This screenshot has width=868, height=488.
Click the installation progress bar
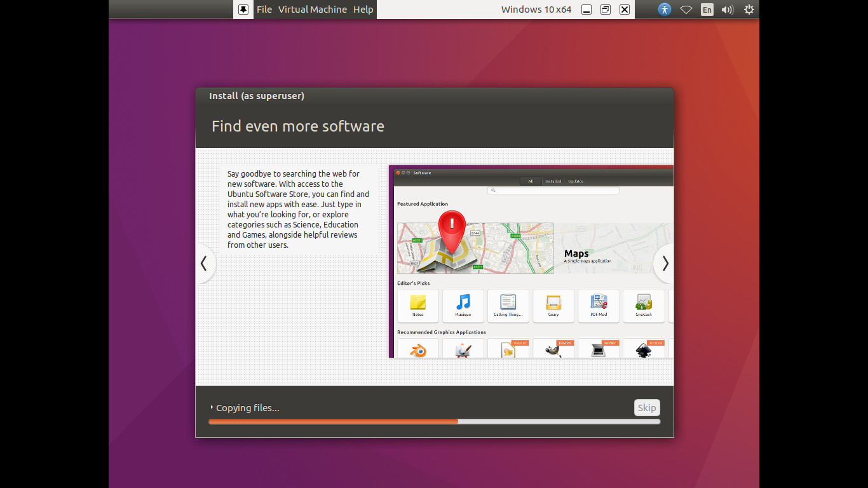coord(434,421)
